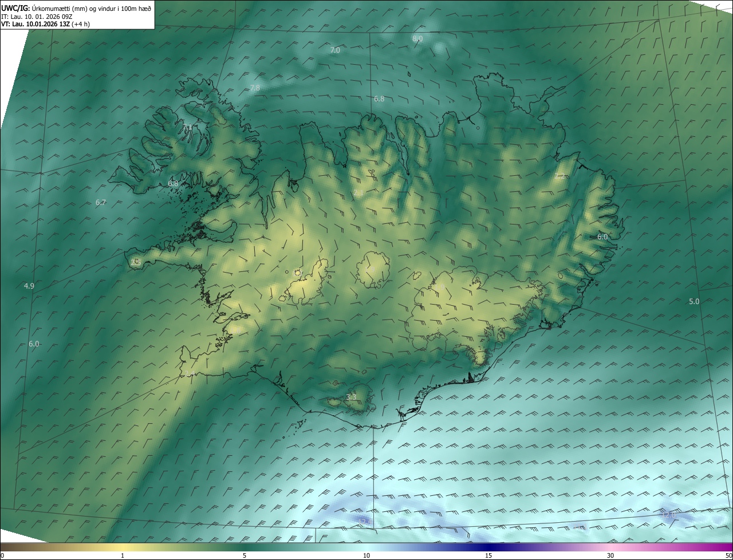Click the 6.7 value label on the map
This screenshot has width=733, height=560.
pyautogui.click(x=101, y=202)
